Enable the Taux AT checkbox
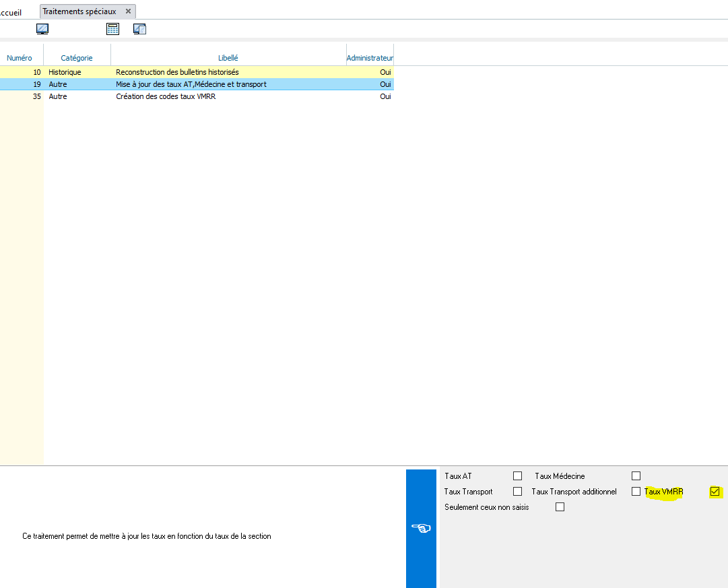728x588 pixels. pyautogui.click(x=517, y=476)
